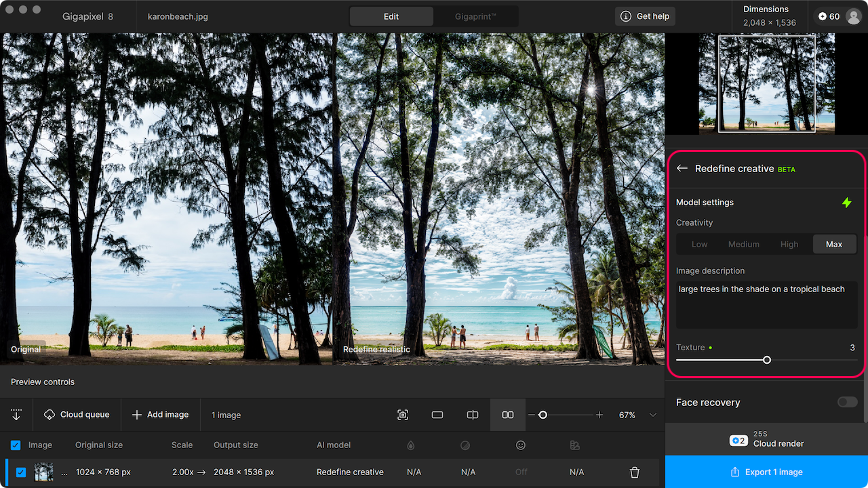Click the smiley face recovery column icon

(521, 445)
